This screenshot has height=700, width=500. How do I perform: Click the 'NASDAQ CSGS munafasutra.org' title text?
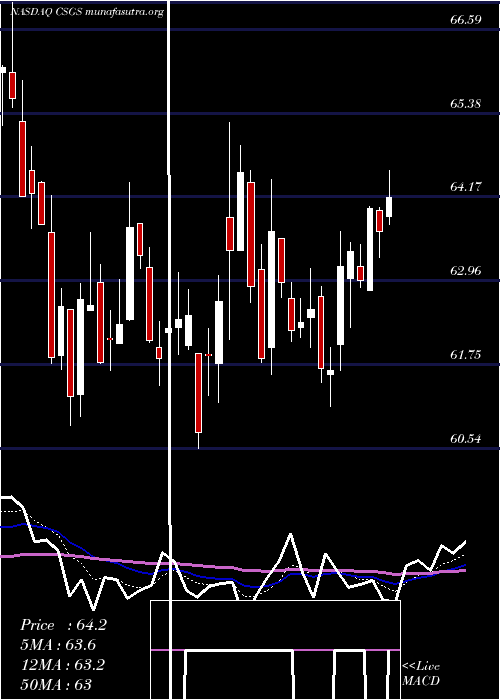(x=87, y=12)
